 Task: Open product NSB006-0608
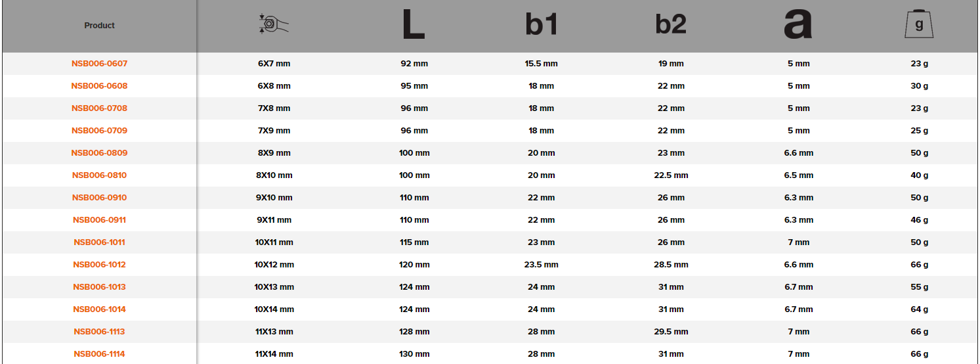pos(99,86)
